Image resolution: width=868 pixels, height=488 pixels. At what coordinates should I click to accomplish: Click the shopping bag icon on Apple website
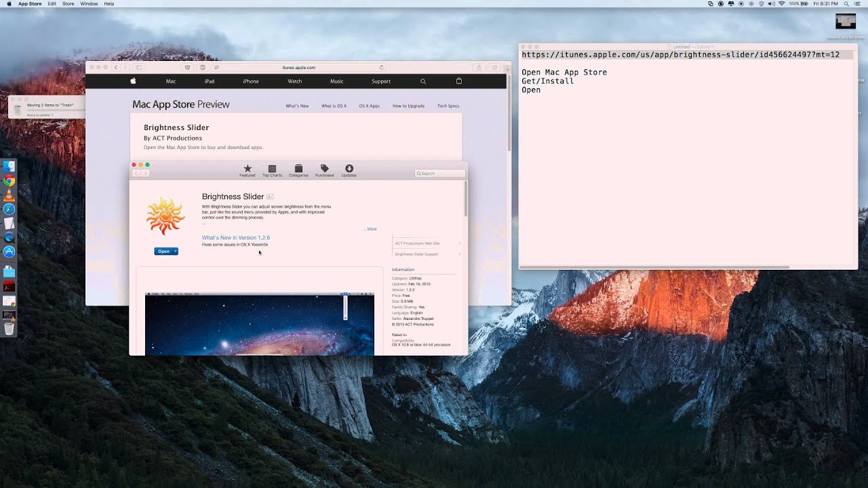coord(459,81)
